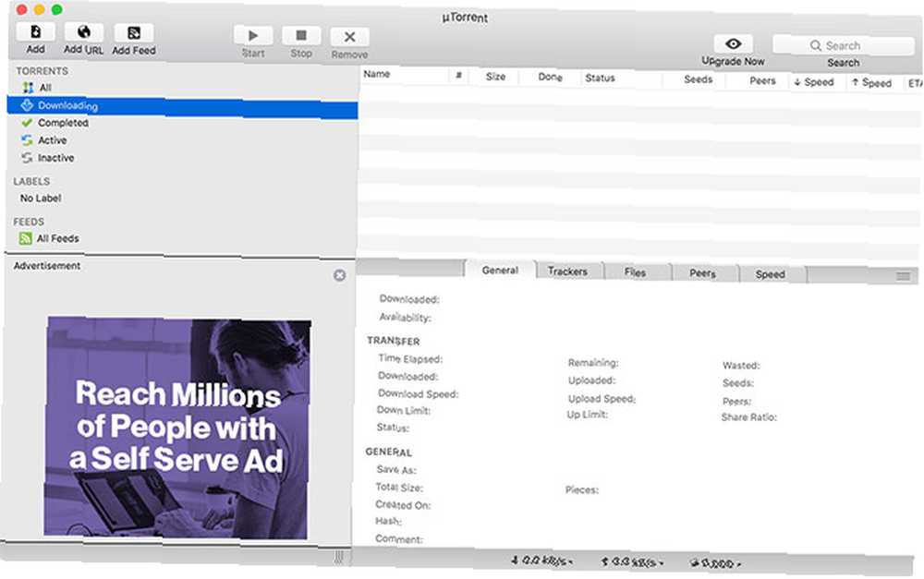The width and height of the screenshot is (924, 579).
Task: Open upload speed limit dropdown in status bar
Action: pyautogui.click(x=632, y=562)
